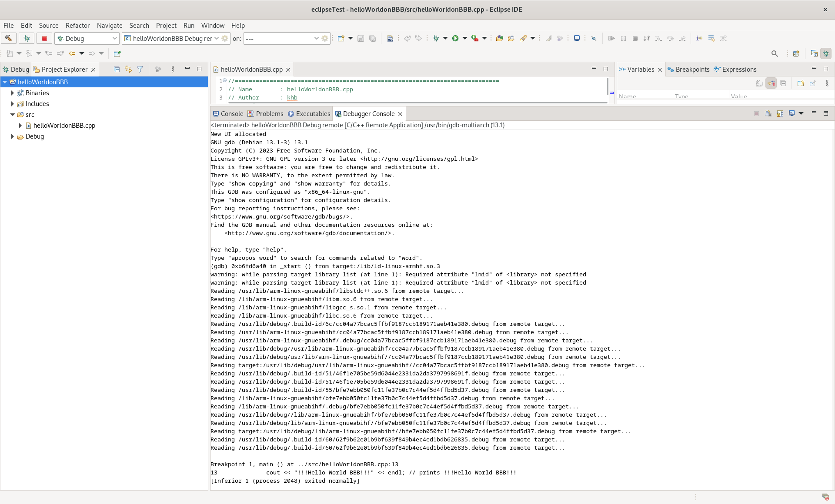This screenshot has height=504, width=835.
Task: Click the fold toggle on editor line 1
Action: coord(225,80)
